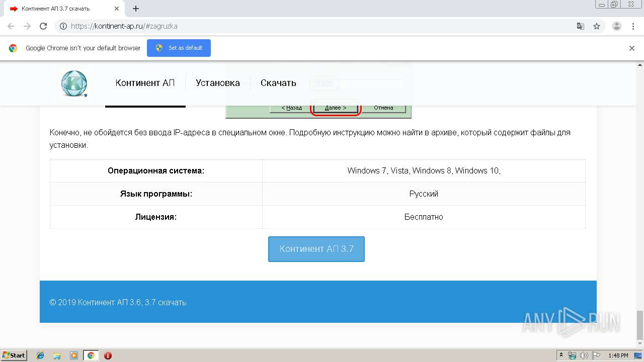Click the Отмена button in installer image
Viewport: 644px width, 362px height.
[383, 108]
